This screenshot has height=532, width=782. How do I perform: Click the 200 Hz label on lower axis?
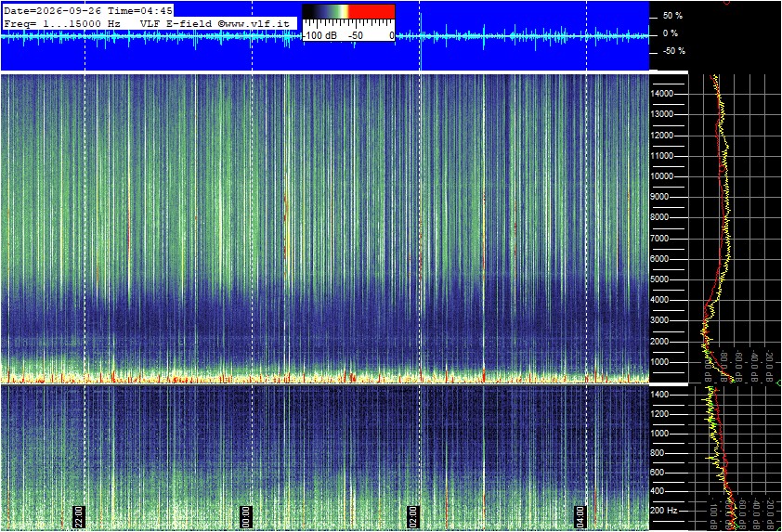(664, 511)
